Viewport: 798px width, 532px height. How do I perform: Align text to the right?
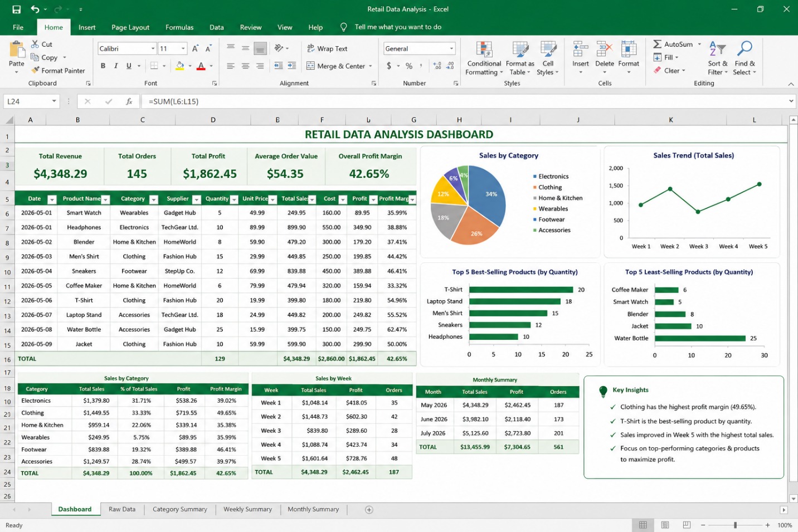click(x=260, y=66)
